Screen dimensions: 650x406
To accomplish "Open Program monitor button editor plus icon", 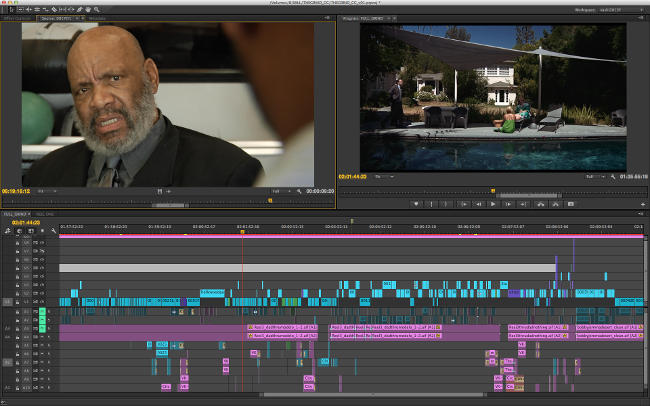I will pos(643,204).
